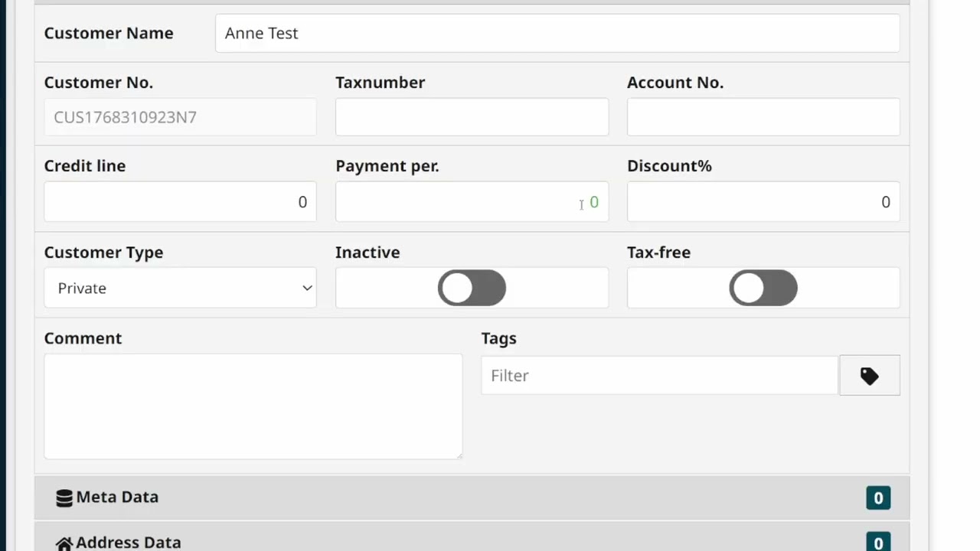
Task: Click the Tax-free label text
Action: [x=658, y=253]
